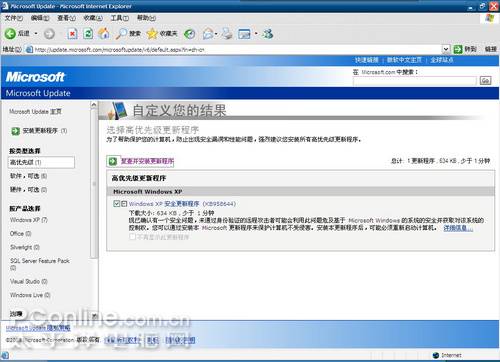This screenshot has width=500, height=362.
Task: Click the Mail envelope icon
Action: coord(208,34)
